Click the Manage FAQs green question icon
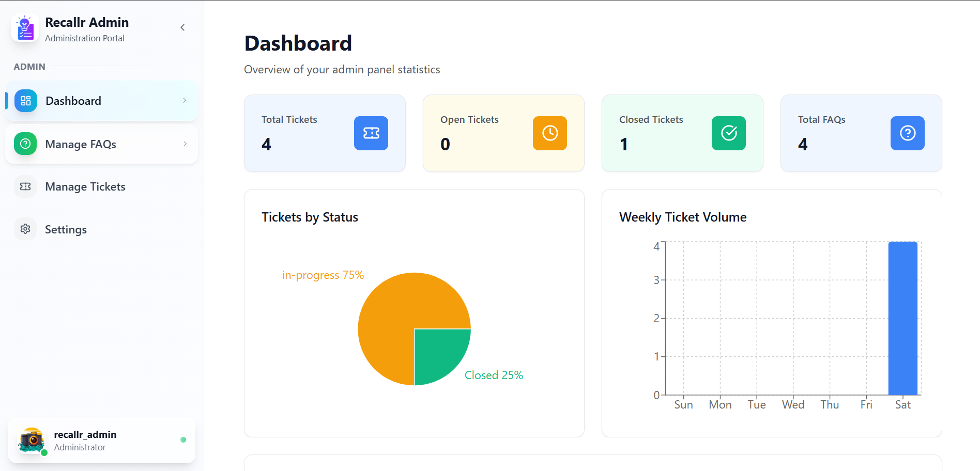 coord(25,144)
